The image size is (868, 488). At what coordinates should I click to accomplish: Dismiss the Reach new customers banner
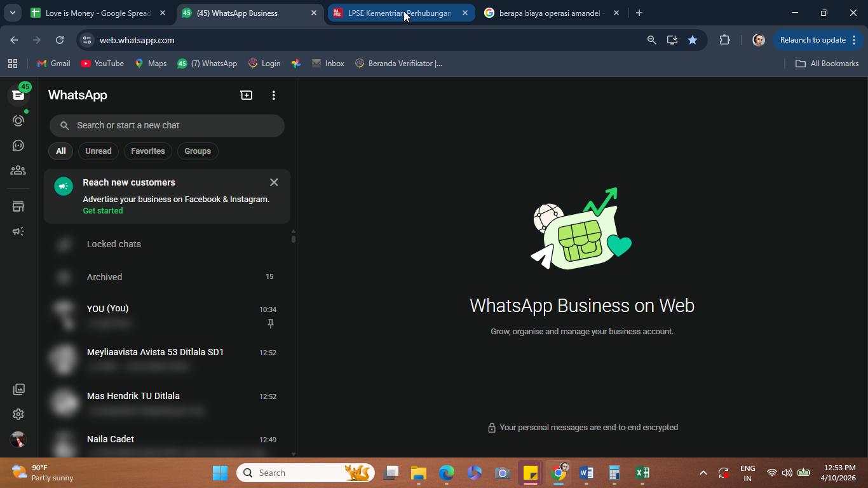[274, 182]
